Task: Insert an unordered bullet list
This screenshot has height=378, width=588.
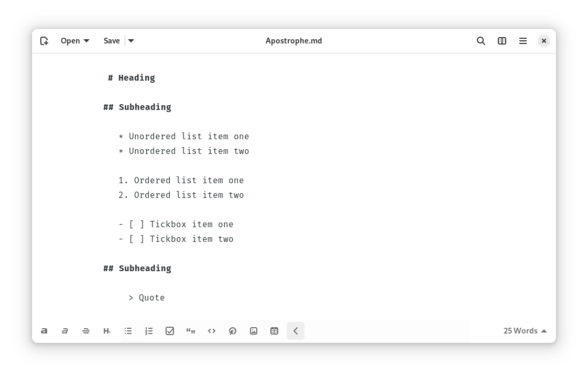Action: pos(128,331)
